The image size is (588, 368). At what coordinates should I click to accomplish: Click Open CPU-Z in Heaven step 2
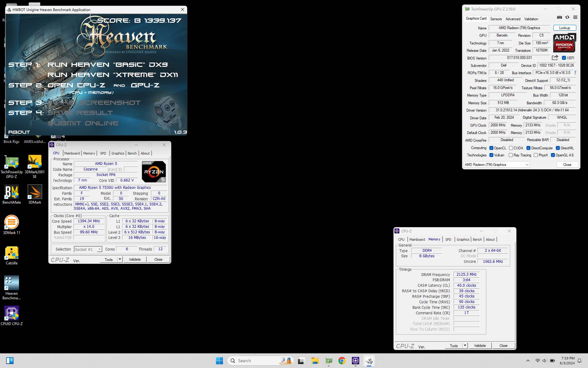76,85
